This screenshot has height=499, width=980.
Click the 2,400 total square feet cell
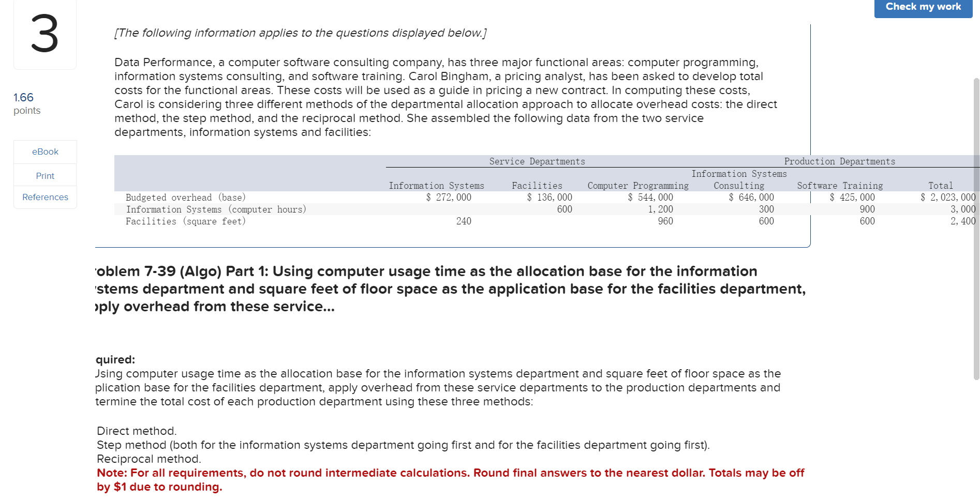click(x=963, y=221)
